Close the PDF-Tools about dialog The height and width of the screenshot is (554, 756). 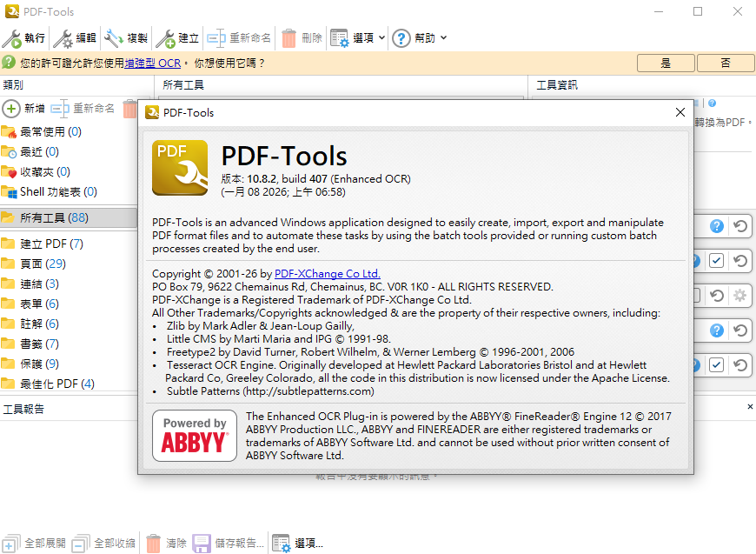[680, 112]
